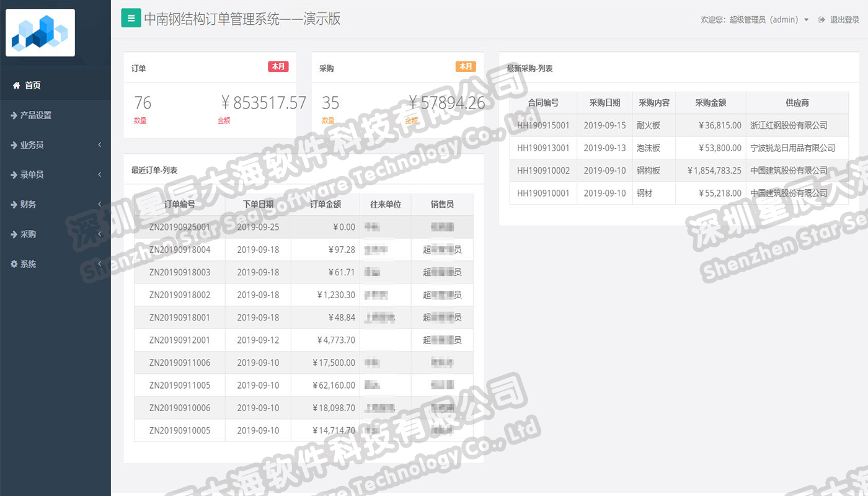The height and width of the screenshot is (496, 868).
Task: Click the purchase amount ¥1,854,783.25
Action: 714,170
